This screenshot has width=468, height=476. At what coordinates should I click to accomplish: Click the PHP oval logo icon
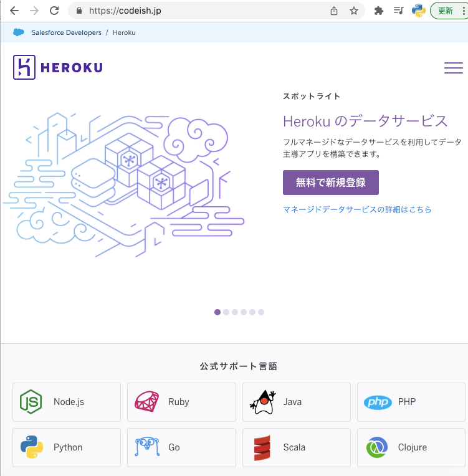click(x=378, y=402)
